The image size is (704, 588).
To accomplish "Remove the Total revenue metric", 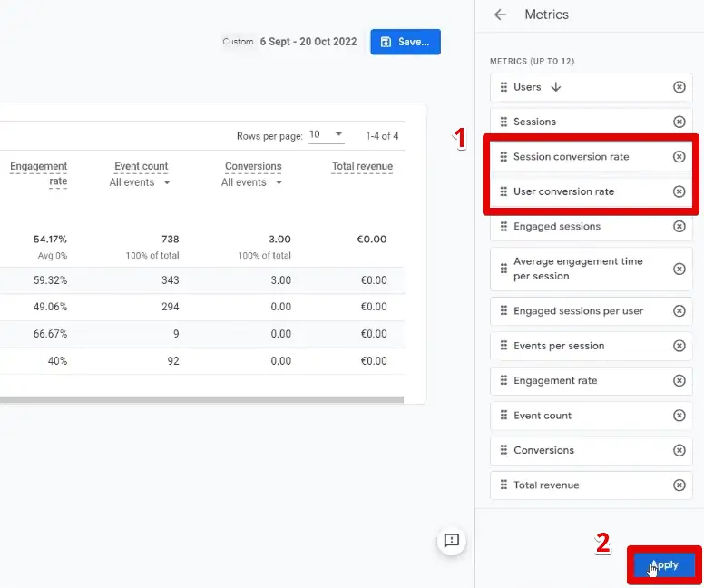I will 680,485.
